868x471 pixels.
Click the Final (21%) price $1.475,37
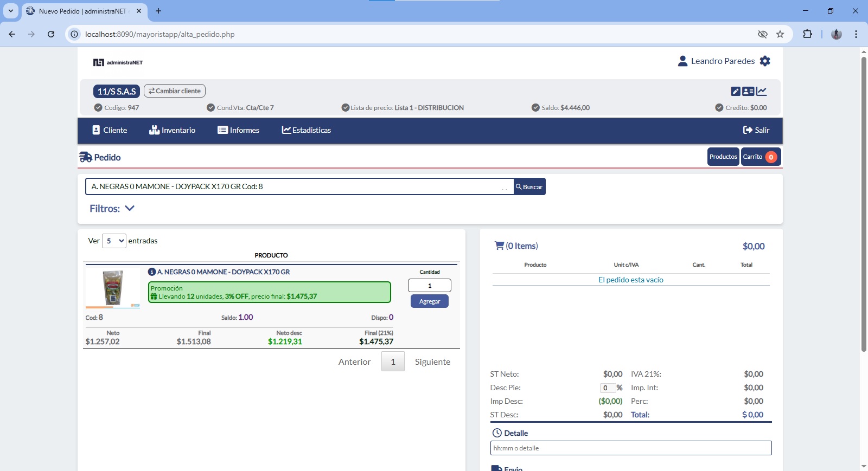376,341
